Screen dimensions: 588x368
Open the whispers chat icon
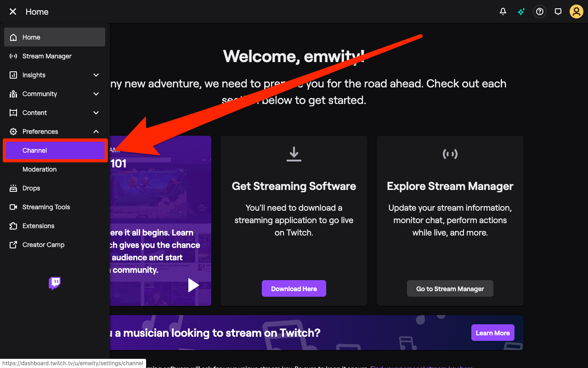558,11
